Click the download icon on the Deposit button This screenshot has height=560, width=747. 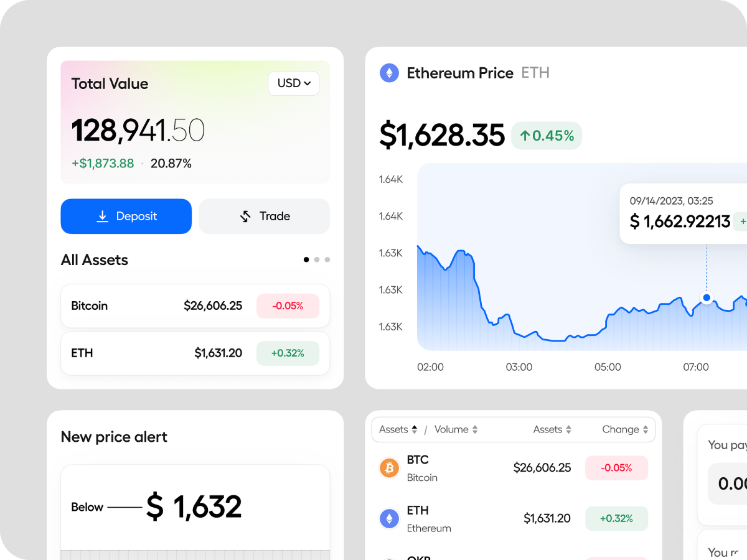102,217
